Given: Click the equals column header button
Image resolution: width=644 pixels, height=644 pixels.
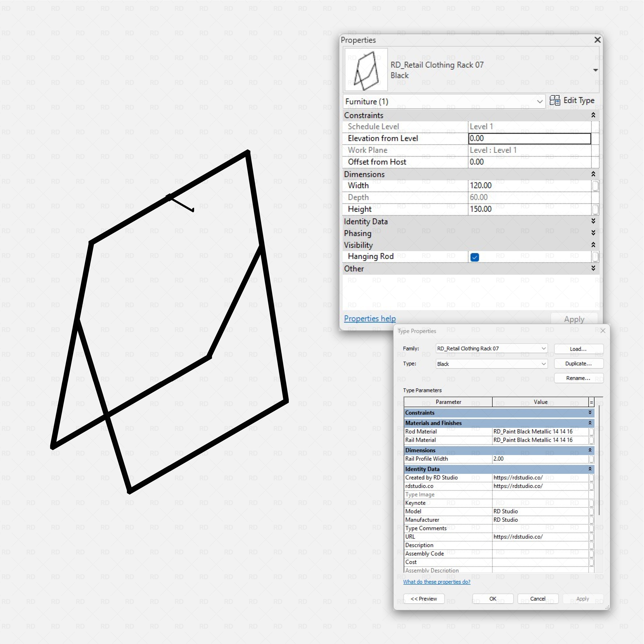Looking at the screenshot, I should (x=591, y=402).
